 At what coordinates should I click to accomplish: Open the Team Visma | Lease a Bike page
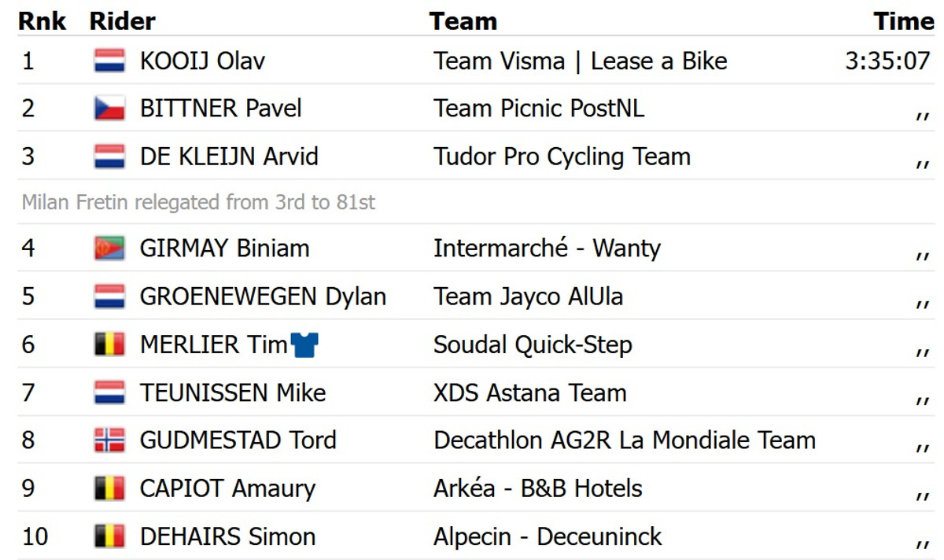tap(580, 61)
